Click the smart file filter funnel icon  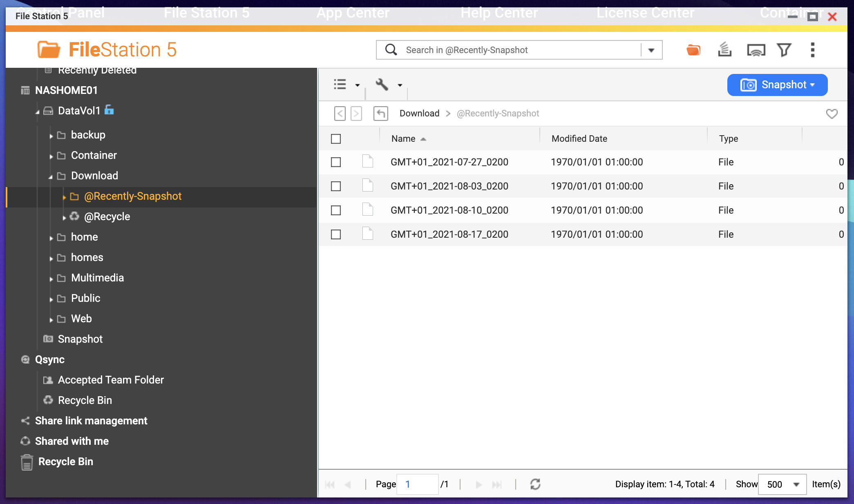(784, 50)
